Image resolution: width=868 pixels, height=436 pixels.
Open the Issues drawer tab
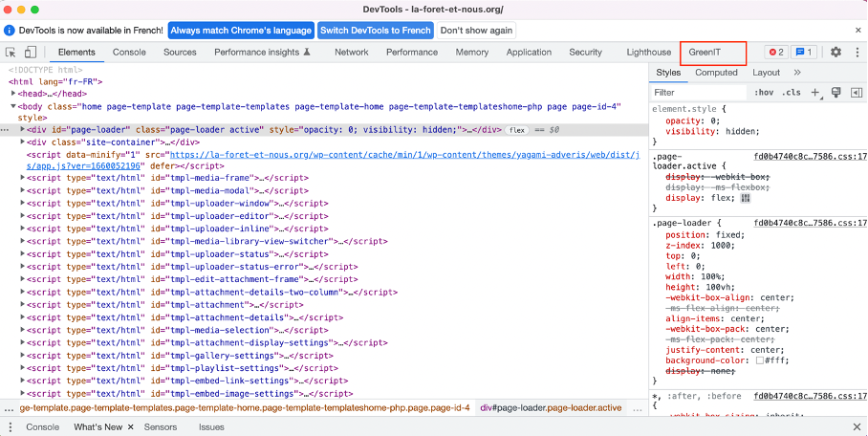[211, 427]
